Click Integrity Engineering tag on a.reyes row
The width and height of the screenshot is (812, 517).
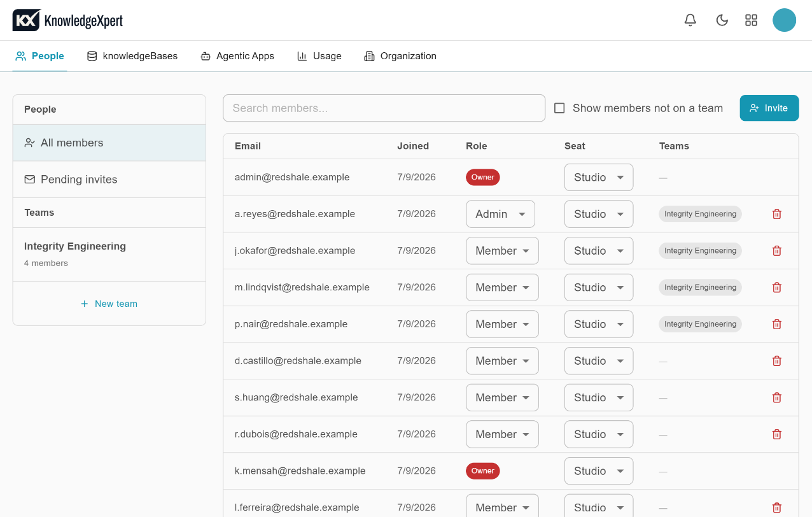coord(700,214)
